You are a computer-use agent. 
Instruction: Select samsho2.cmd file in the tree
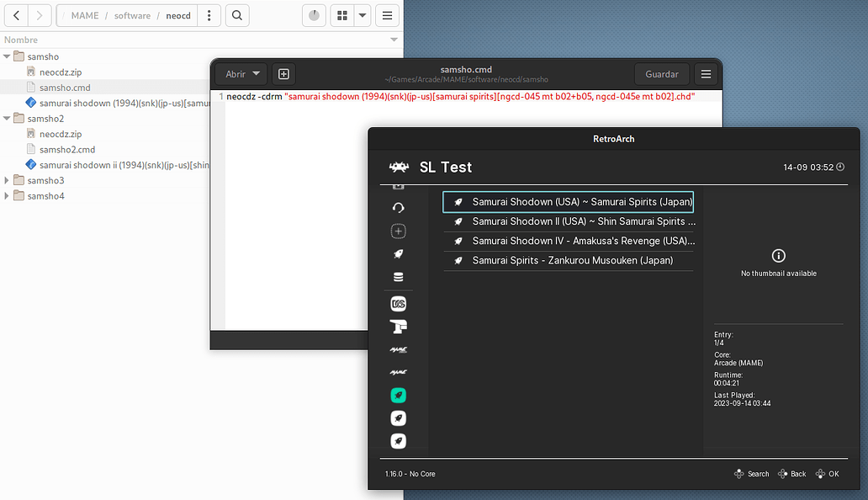[66, 150]
